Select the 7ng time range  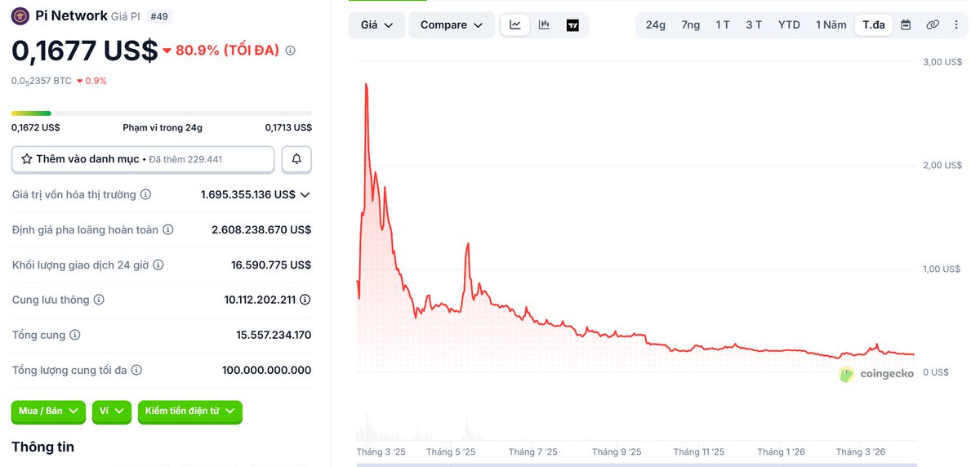691,24
